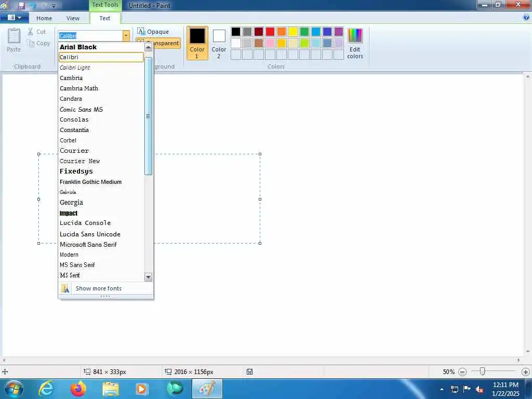Open Windows Explorer folder in taskbar
Screen dimensions: 532x399
point(111,389)
